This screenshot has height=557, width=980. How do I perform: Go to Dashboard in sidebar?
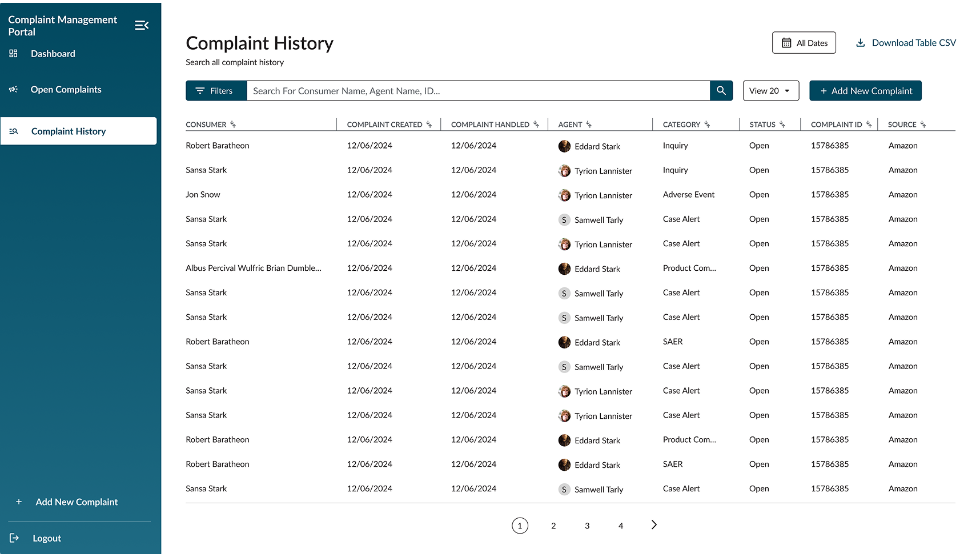[x=53, y=54]
